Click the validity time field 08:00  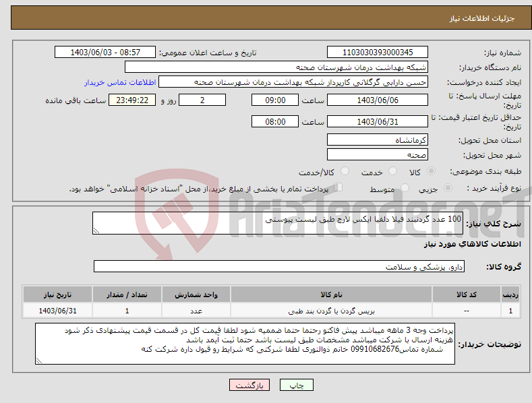[275, 121]
